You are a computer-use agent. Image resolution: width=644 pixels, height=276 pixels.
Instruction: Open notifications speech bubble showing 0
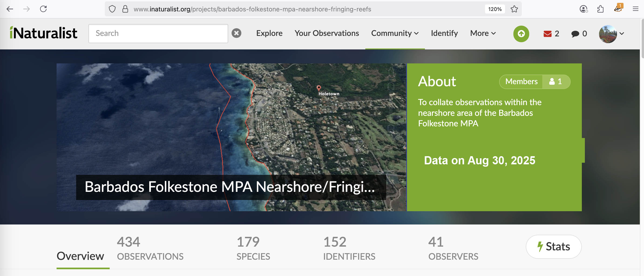point(579,34)
